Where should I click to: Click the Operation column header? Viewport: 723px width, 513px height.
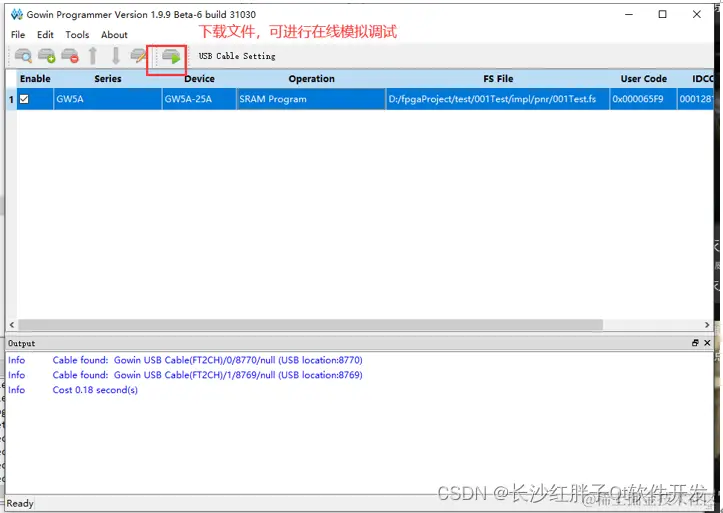tap(311, 79)
